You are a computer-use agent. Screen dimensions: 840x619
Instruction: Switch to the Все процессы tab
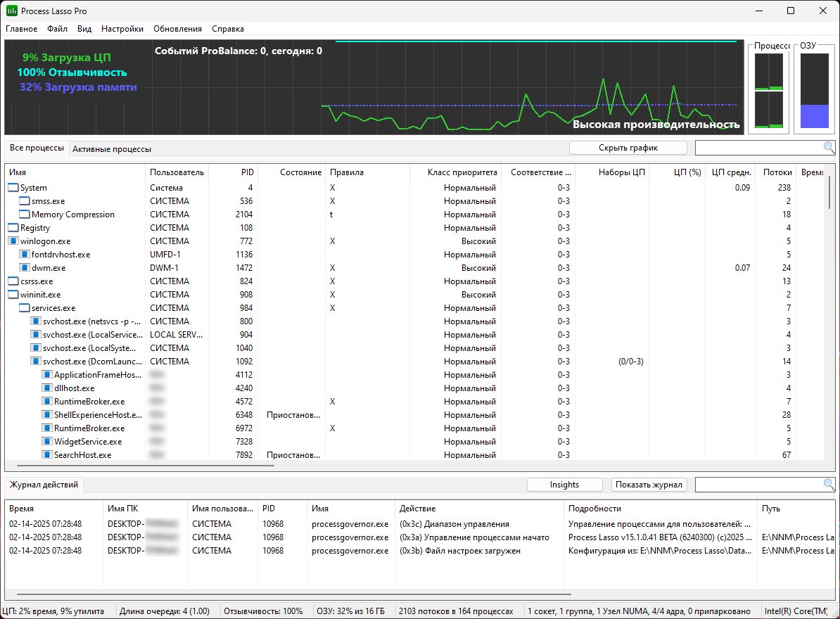pyautogui.click(x=37, y=148)
